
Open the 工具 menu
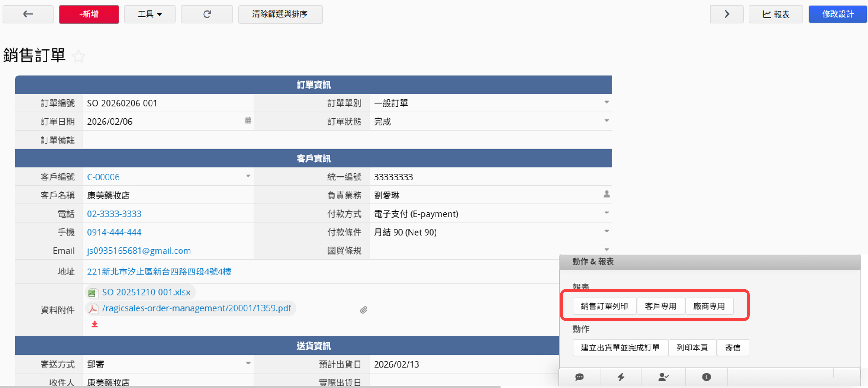(x=150, y=14)
